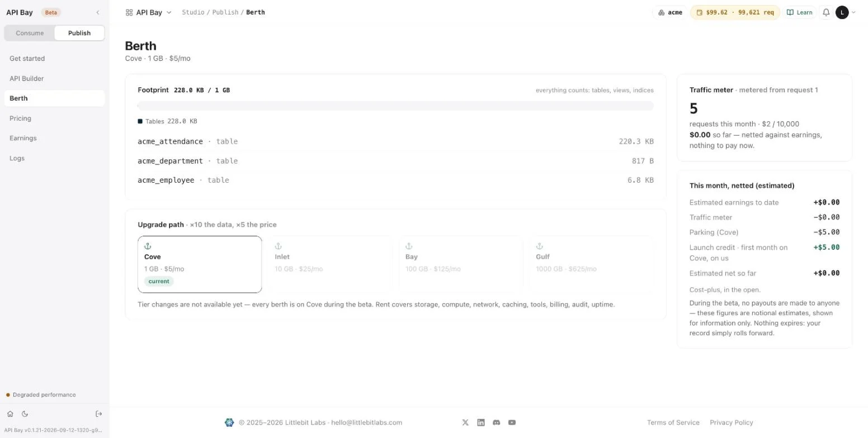Open the YouTube social link
The image size is (868, 438).
(512, 422)
